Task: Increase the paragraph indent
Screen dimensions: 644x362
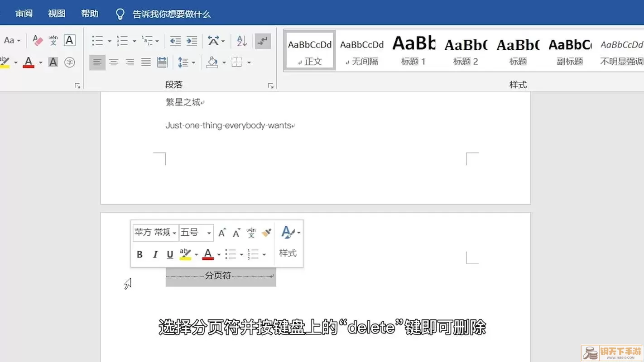Action: (x=192, y=41)
